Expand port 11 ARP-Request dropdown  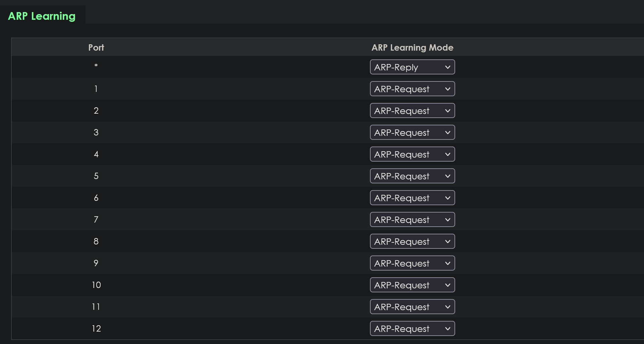pyautogui.click(x=412, y=307)
